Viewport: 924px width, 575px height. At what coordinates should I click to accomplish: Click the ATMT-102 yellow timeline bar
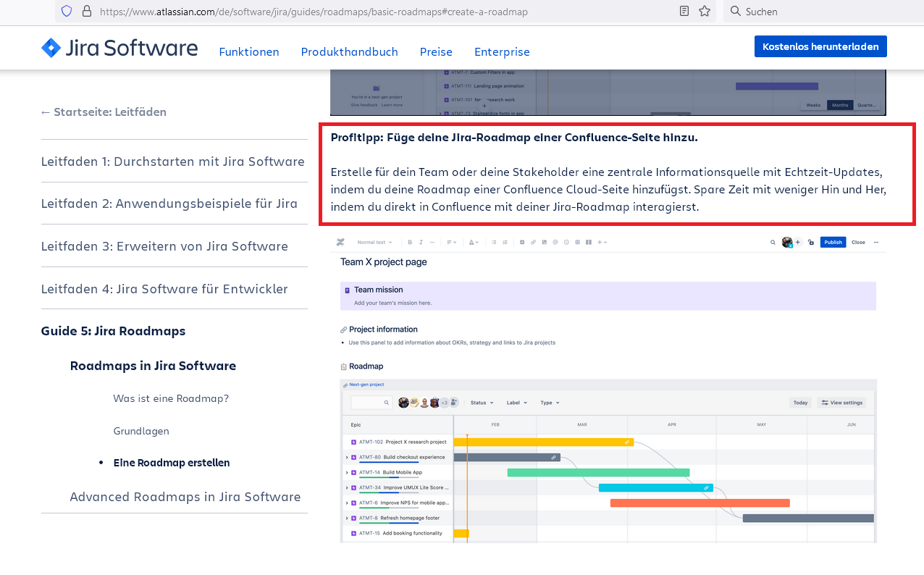542,442
